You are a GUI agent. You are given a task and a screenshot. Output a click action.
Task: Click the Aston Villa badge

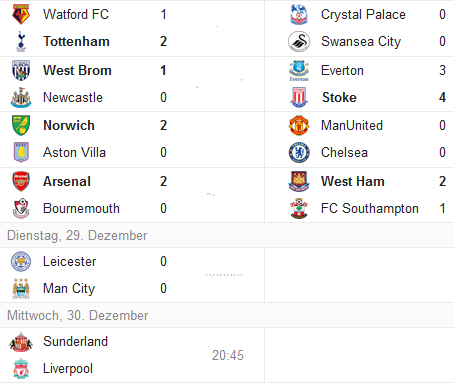pos(21,152)
